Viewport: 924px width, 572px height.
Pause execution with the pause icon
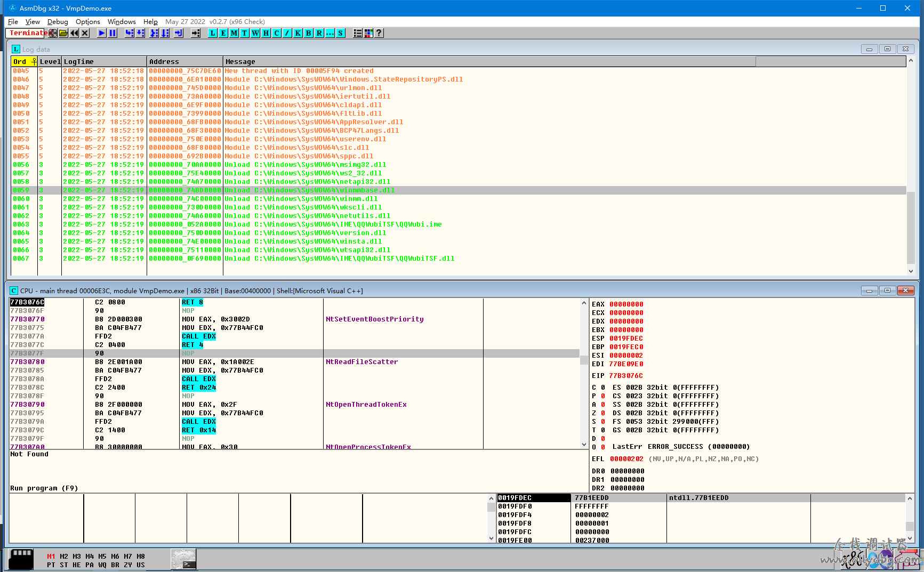click(x=113, y=33)
